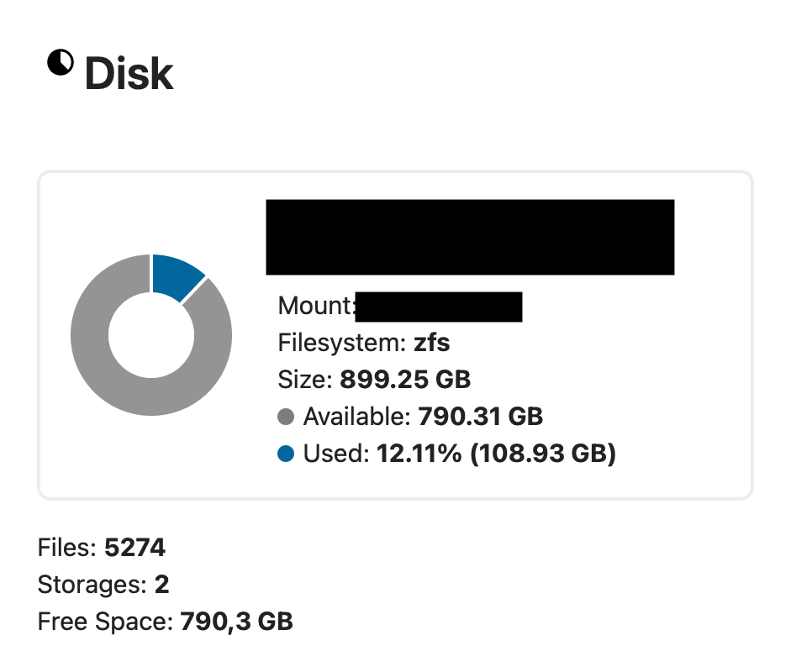The height and width of the screenshot is (672, 812).
Task: Click the pie icon beside Disk heading
Action: point(61,62)
